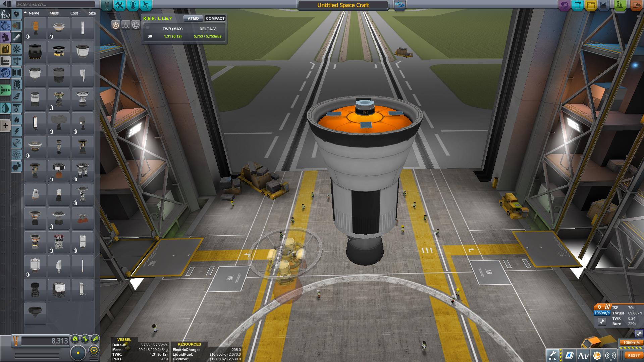The width and height of the screenshot is (644, 362).
Task: Toggle angle snap hexagon button
Action: click(94, 351)
